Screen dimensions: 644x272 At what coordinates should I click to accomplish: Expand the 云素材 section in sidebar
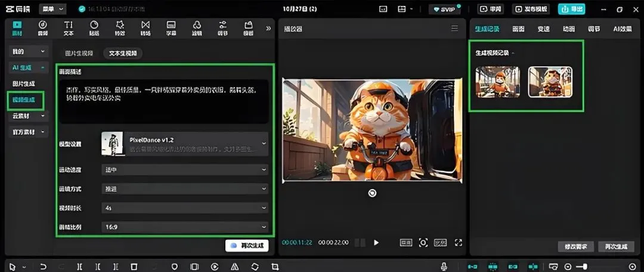28,116
